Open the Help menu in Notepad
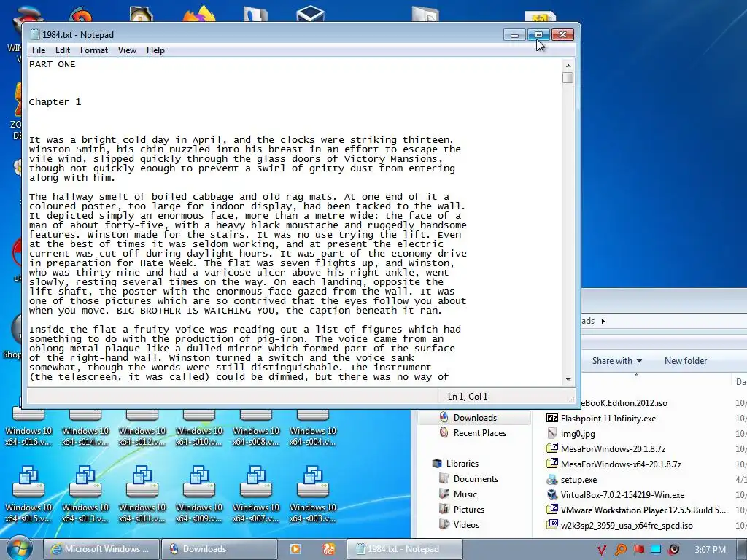This screenshot has width=747, height=560. click(x=155, y=50)
